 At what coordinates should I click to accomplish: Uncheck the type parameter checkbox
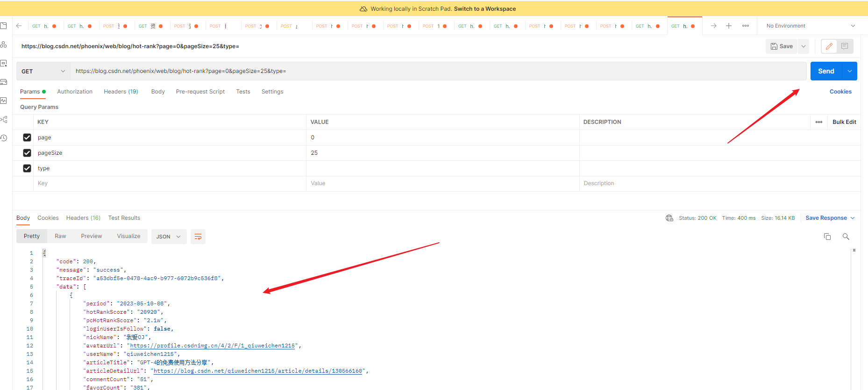coord(27,168)
